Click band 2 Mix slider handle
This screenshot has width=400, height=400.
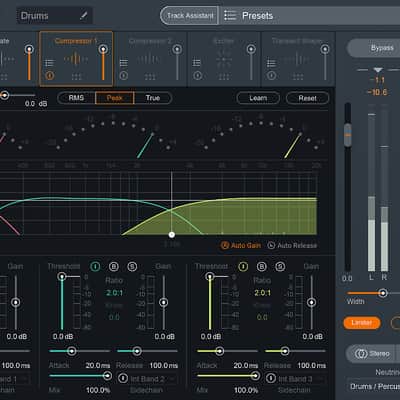pos(107,376)
